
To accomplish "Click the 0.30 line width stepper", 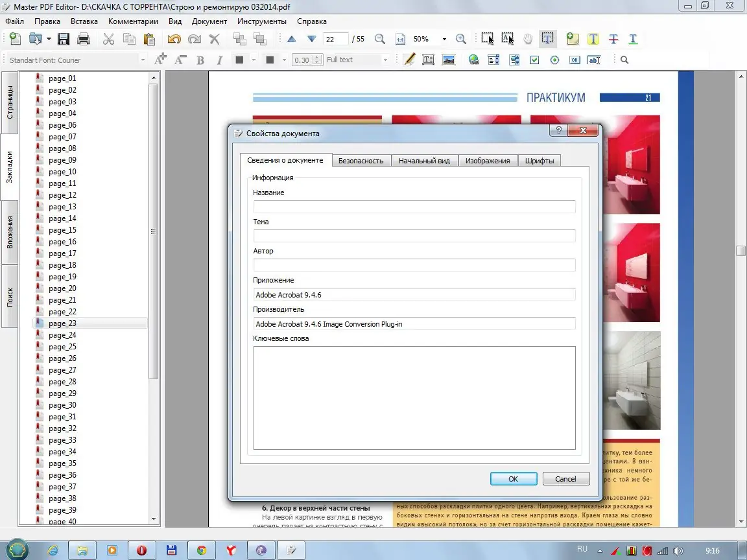I will [x=317, y=60].
